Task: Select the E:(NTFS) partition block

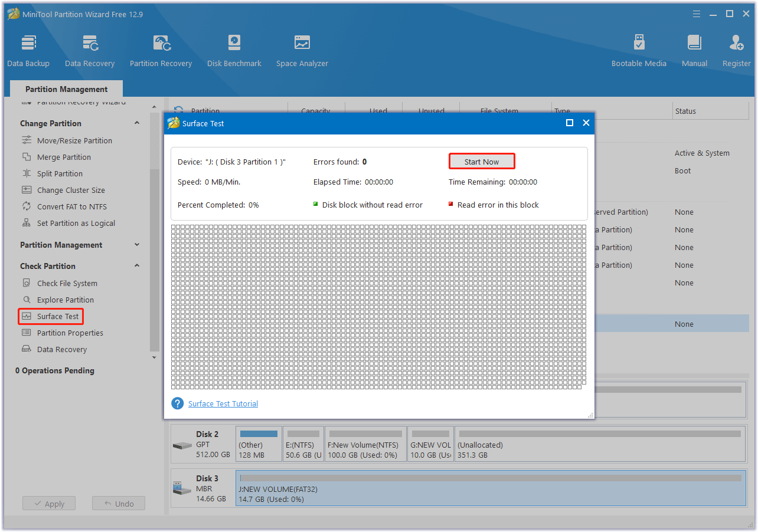Action: pyautogui.click(x=303, y=444)
